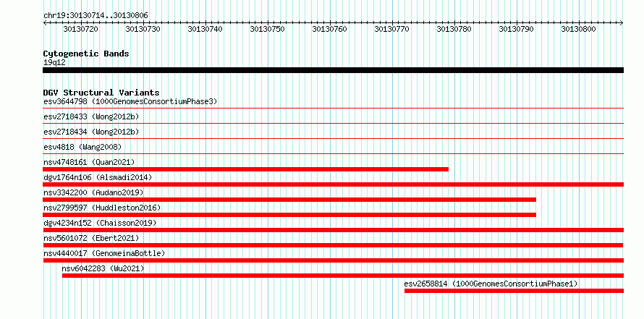
Task: Click ruler position 30130720
Action: pos(81,29)
